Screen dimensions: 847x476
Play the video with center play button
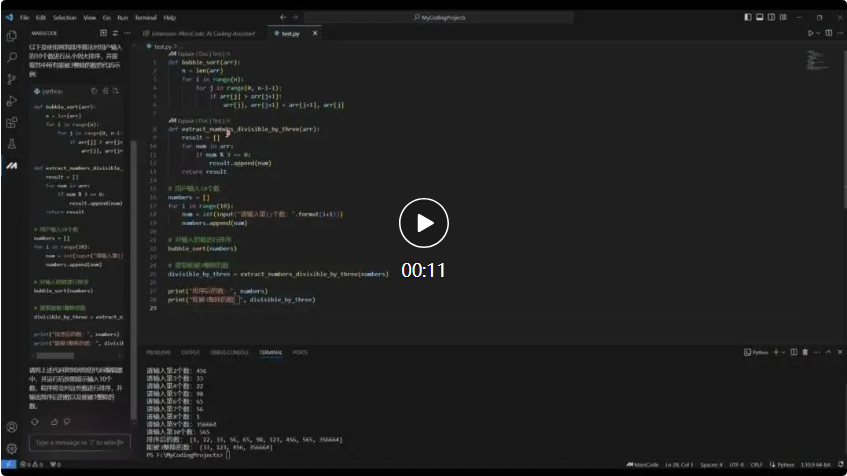tap(423, 223)
